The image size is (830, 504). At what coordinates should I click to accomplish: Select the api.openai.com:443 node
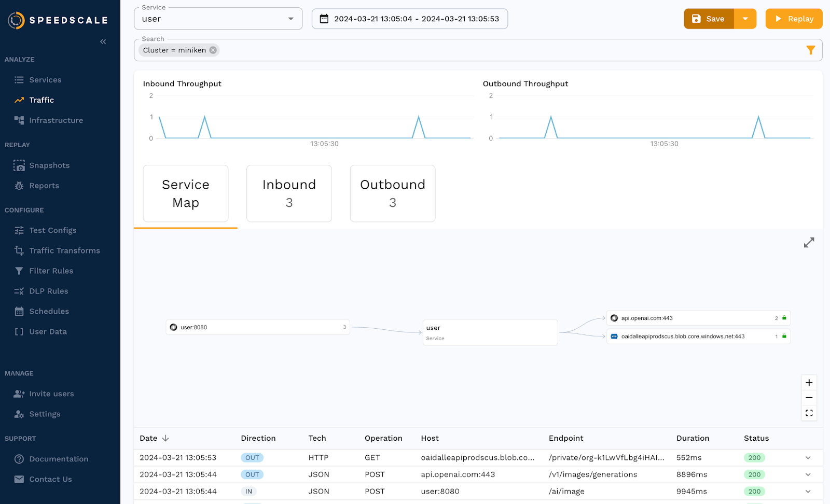pos(698,318)
